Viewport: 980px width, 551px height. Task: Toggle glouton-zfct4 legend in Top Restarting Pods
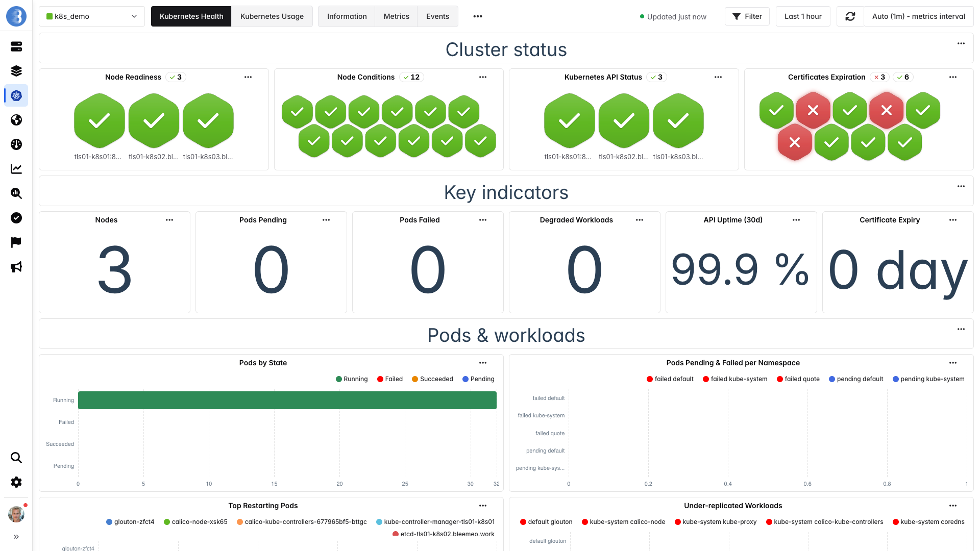(x=130, y=522)
